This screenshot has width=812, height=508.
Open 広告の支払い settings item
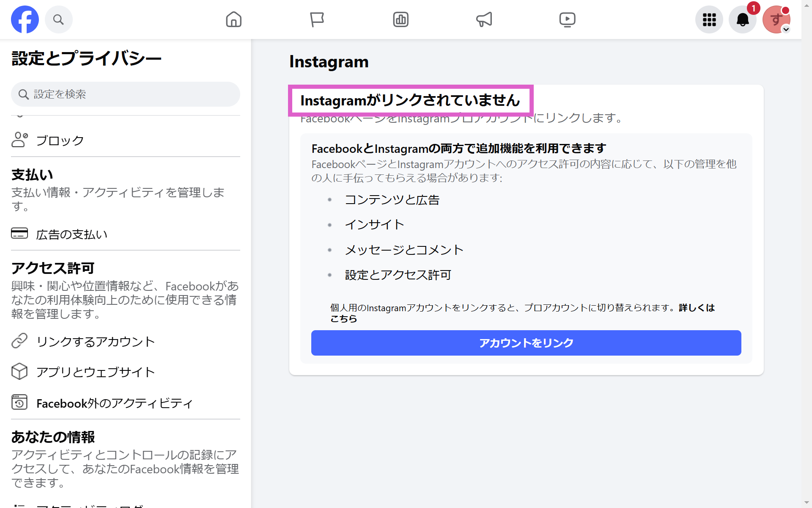point(71,234)
